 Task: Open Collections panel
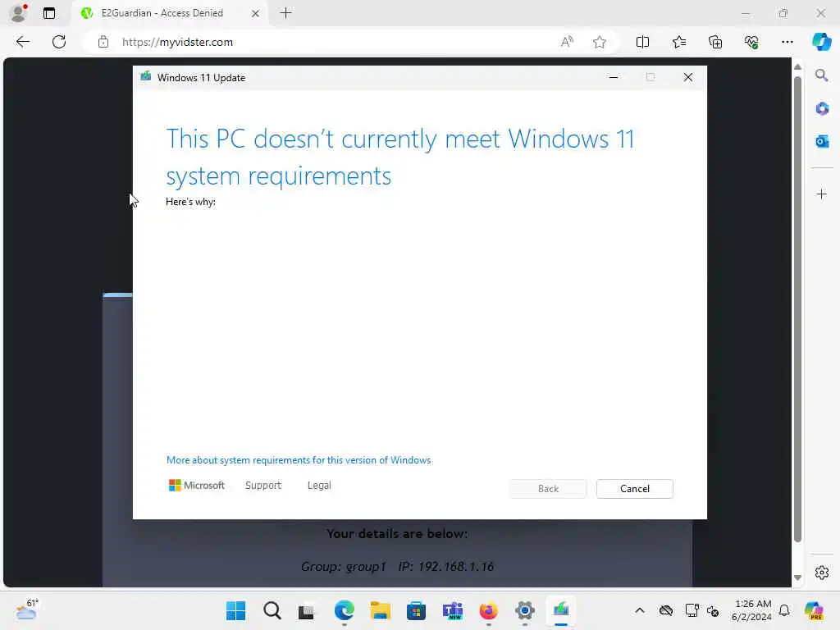[x=715, y=42]
